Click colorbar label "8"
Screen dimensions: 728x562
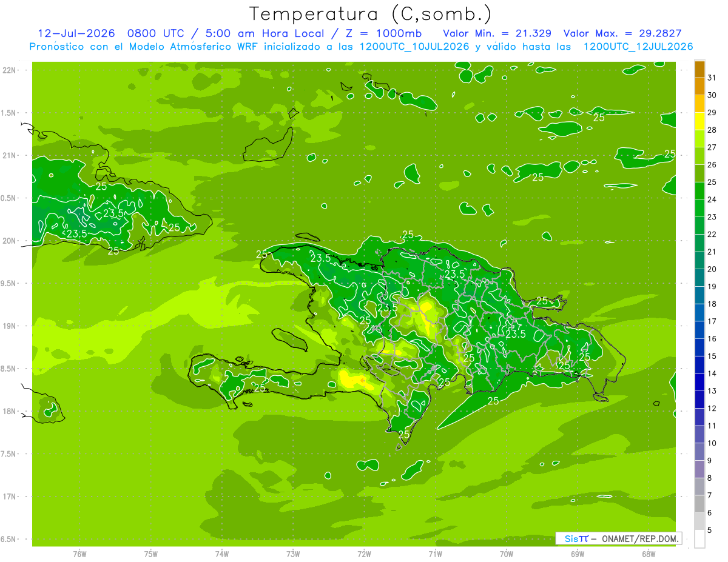[709, 478]
